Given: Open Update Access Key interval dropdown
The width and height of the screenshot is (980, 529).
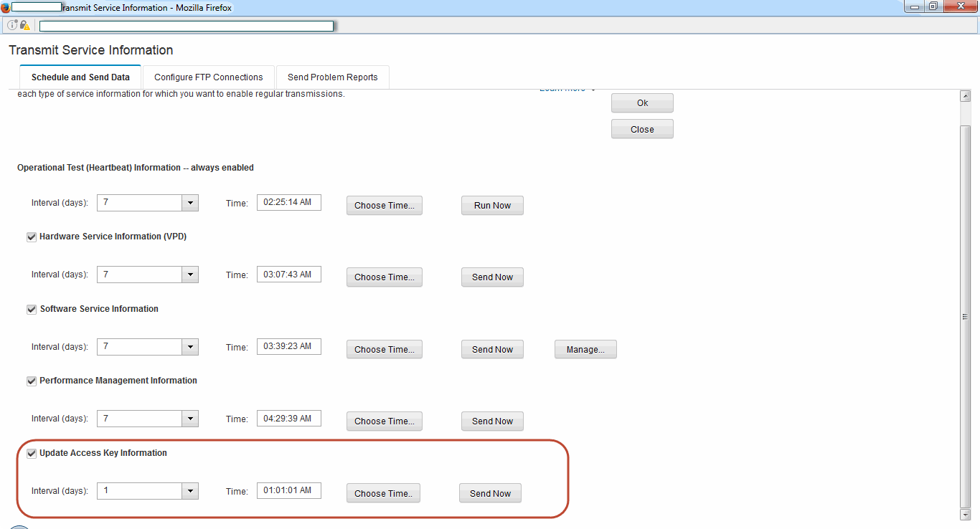Looking at the screenshot, I should (x=189, y=491).
